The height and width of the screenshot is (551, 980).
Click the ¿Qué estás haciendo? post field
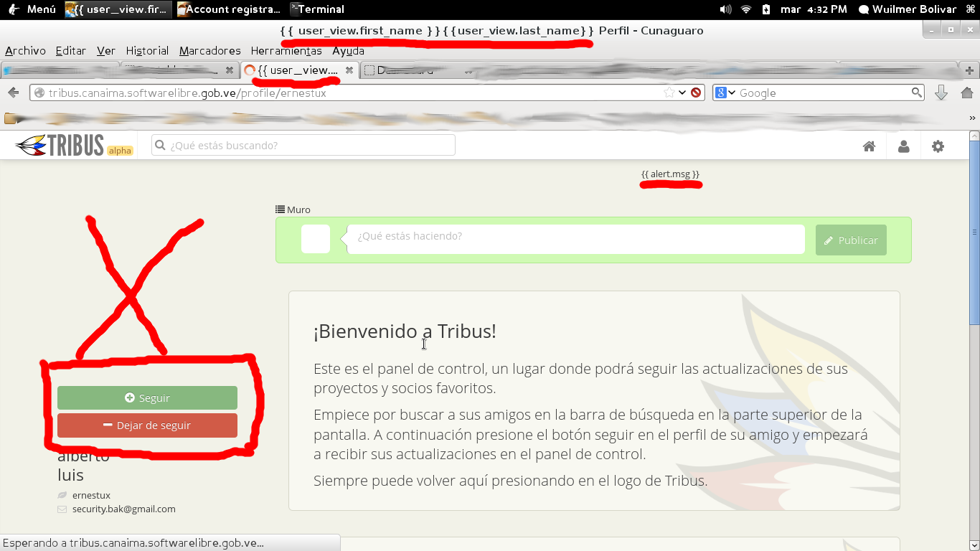[x=576, y=239]
